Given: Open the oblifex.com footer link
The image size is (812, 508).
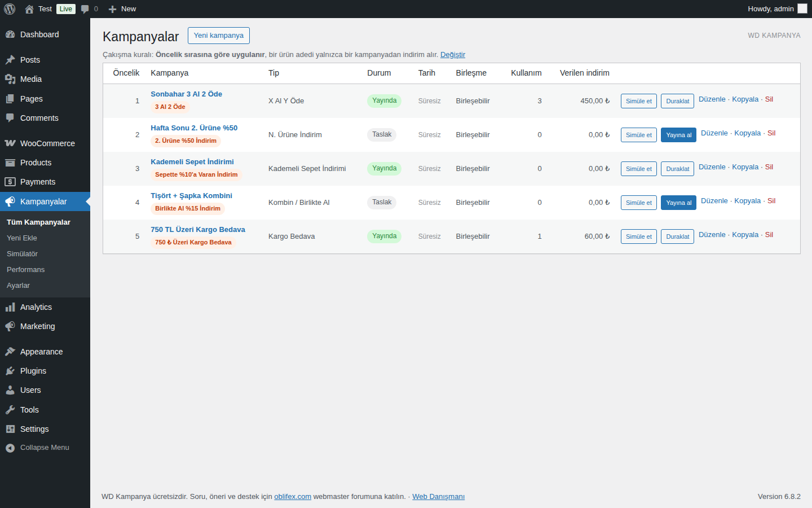Looking at the screenshot, I should pyautogui.click(x=293, y=497).
